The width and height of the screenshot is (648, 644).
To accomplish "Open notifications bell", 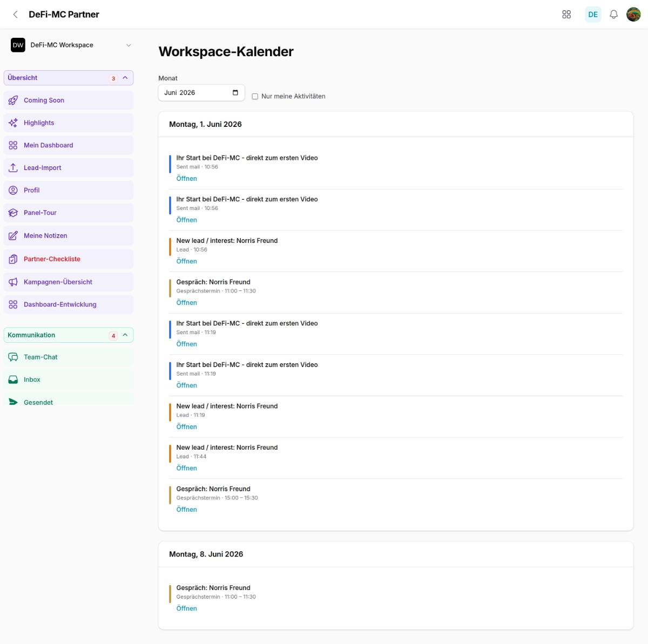I will coord(613,15).
